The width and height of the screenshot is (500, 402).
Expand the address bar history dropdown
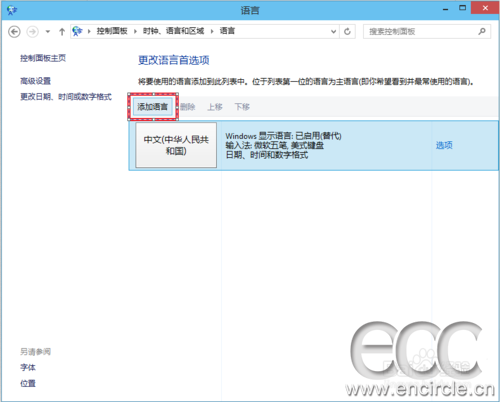pyautogui.click(x=333, y=31)
